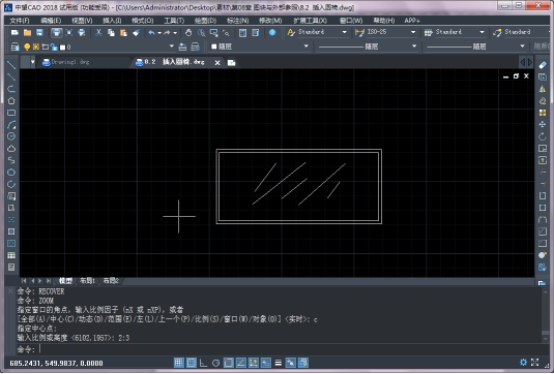The height and width of the screenshot is (374, 554).
Task: Click the Undo arrow icon
Action: coord(152,33)
